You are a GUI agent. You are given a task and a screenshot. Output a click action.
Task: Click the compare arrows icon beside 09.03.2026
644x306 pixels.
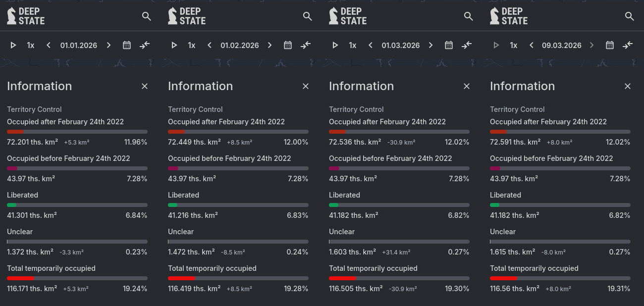click(628, 45)
